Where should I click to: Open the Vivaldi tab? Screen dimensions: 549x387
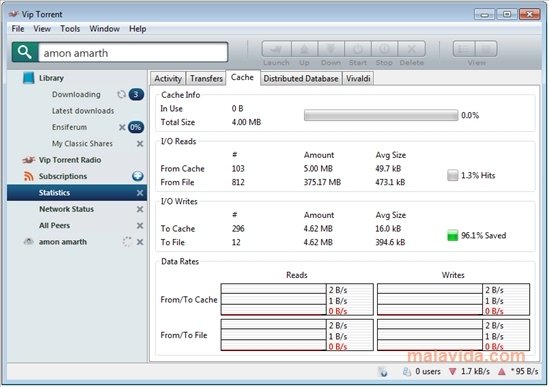(358, 78)
